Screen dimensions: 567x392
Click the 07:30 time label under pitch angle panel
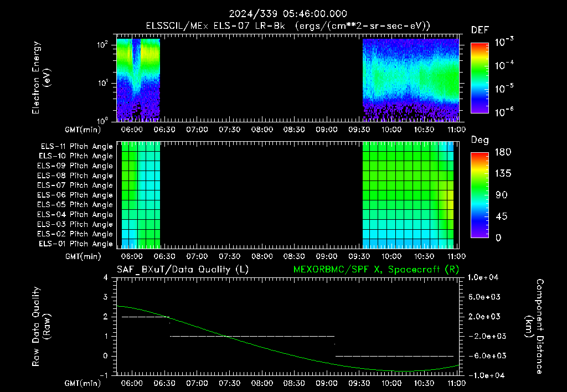tap(229, 256)
